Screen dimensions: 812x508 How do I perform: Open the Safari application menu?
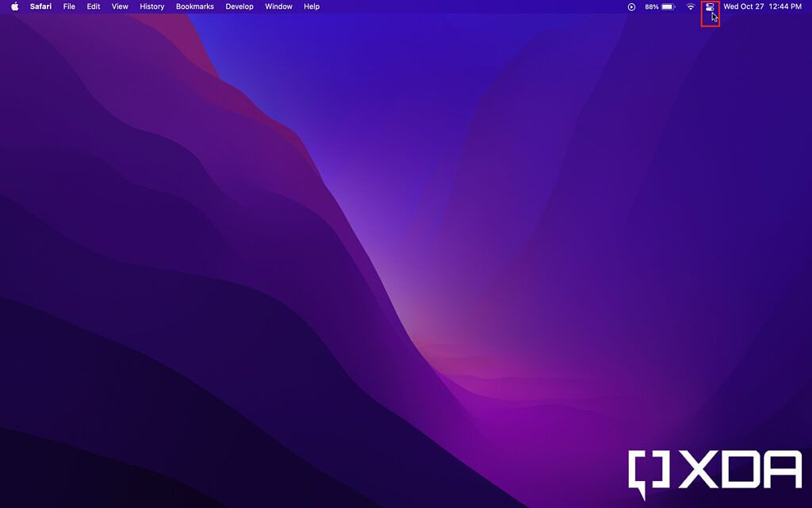coord(40,6)
